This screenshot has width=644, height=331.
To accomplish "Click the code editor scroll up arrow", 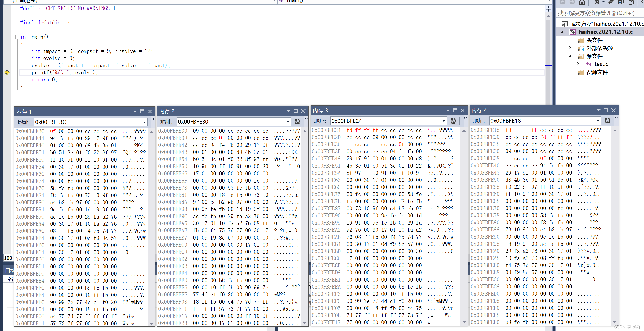I will [548, 16].
